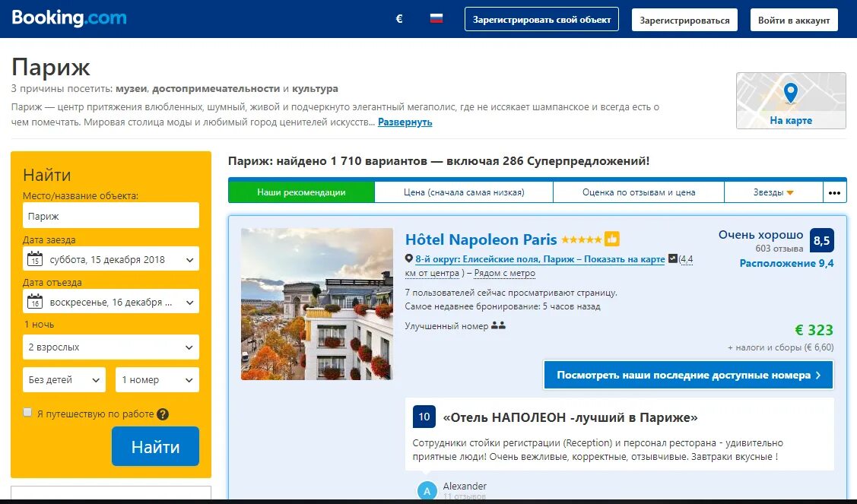
Task: Click the 'Улучшенный номер' room type
Action: pos(446,326)
